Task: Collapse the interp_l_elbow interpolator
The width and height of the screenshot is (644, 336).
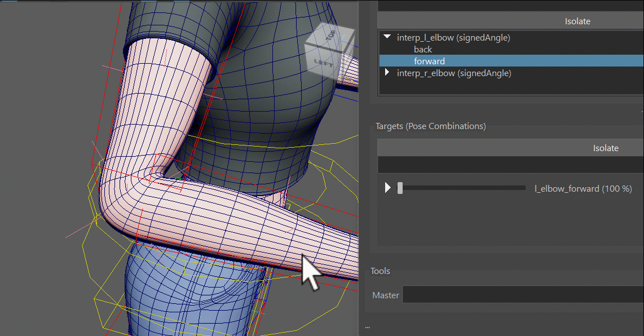Action: coord(387,37)
